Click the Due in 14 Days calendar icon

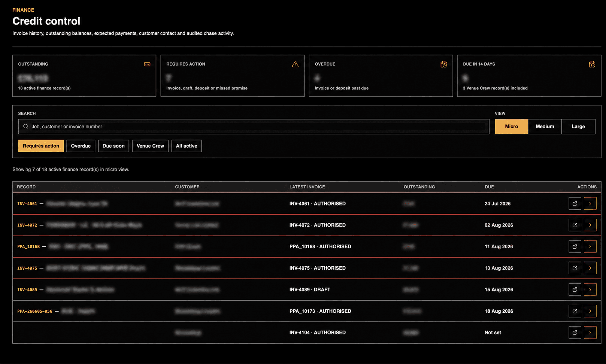(x=592, y=64)
